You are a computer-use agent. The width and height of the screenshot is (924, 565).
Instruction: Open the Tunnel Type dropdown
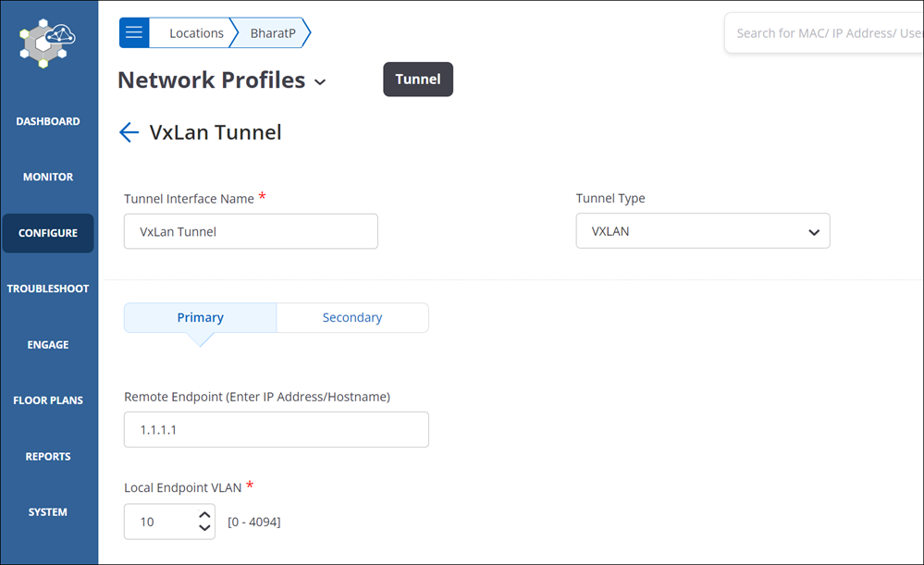click(702, 231)
